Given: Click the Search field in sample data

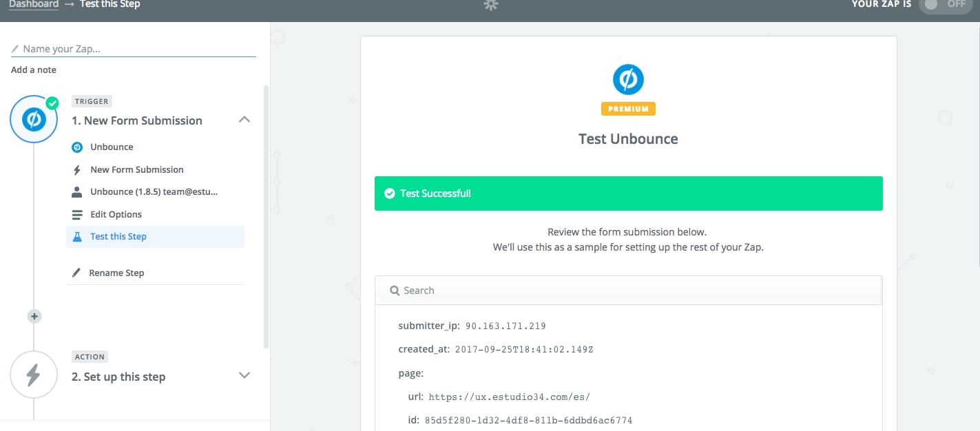Looking at the screenshot, I should click(x=628, y=291).
